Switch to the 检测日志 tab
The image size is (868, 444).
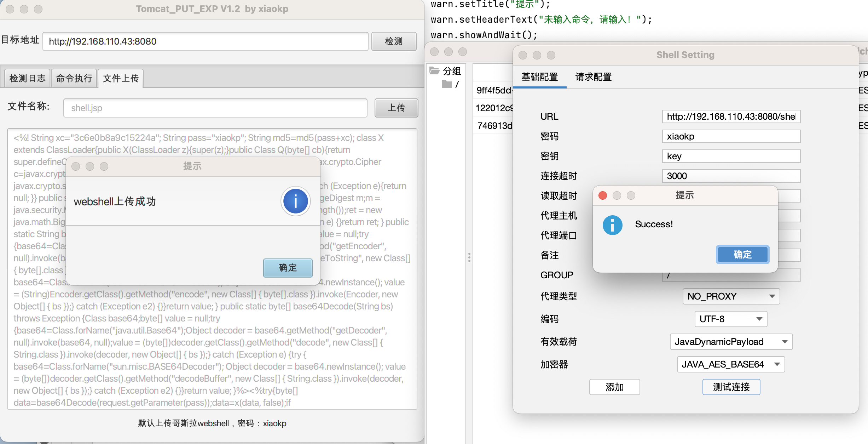tap(27, 78)
